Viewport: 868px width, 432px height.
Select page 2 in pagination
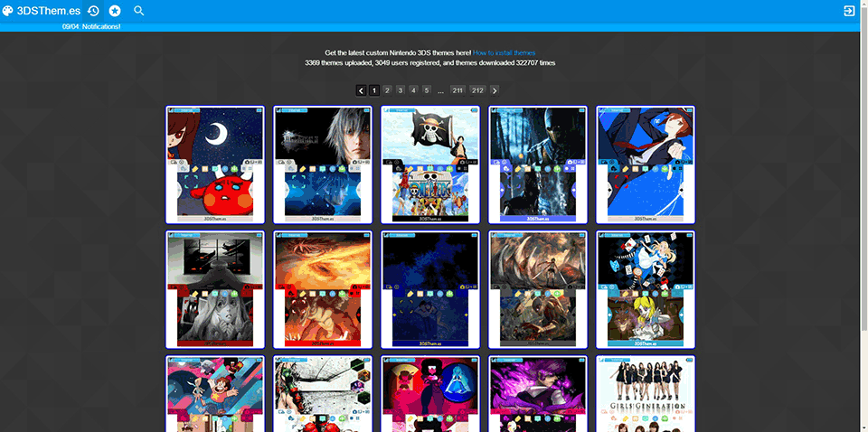(x=388, y=90)
